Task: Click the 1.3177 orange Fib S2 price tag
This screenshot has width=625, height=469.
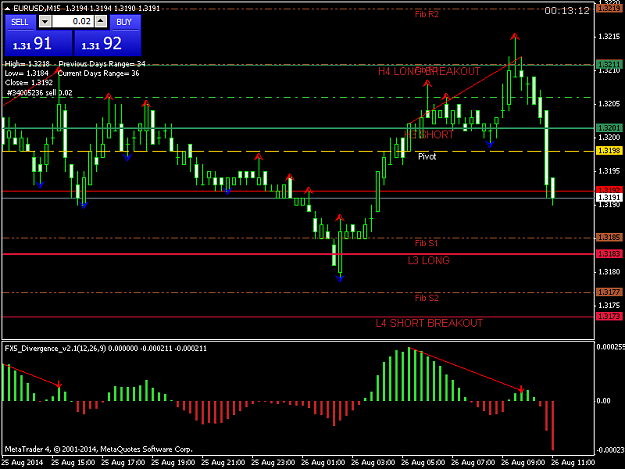Action: coord(609,292)
